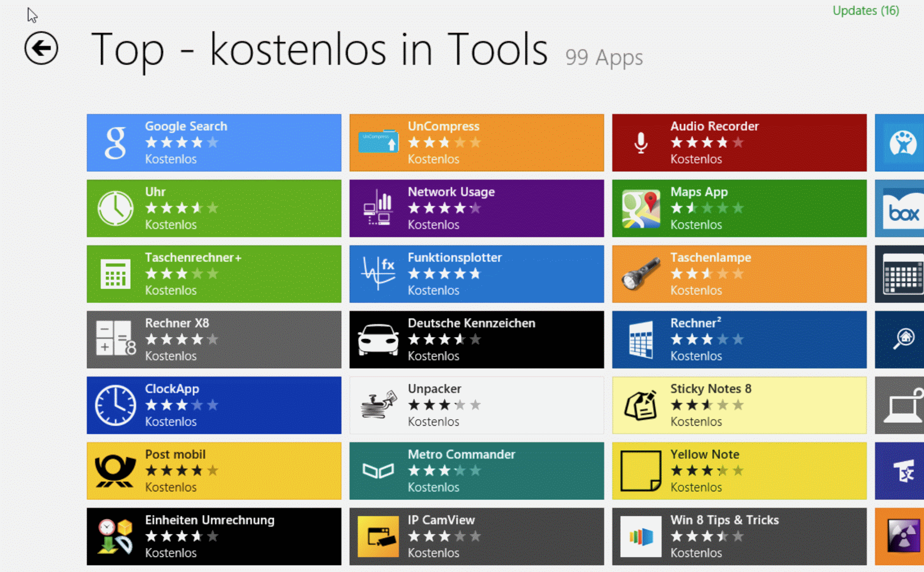The image size is (924, 572).
Task: Click the Uhr star rating
Action: tap(182, 208)
